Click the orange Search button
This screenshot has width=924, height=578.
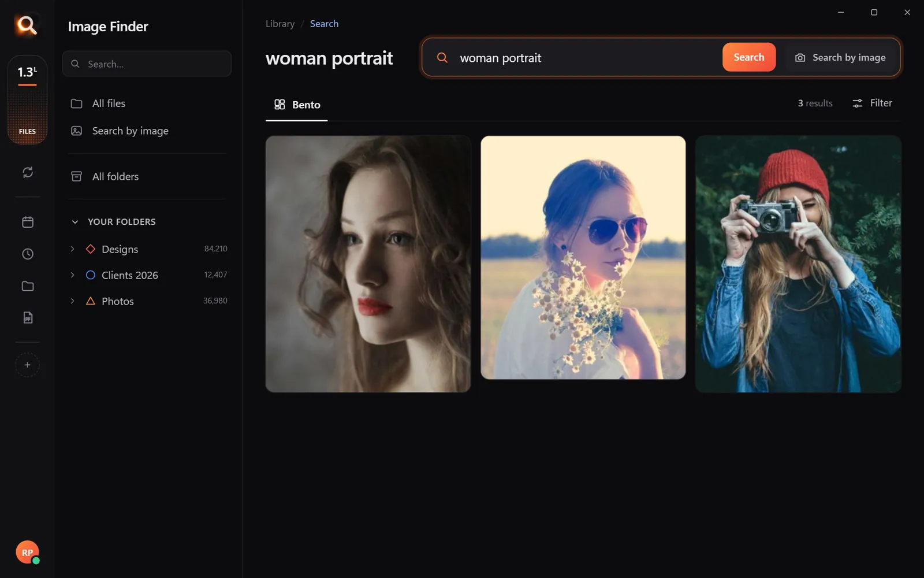[x=749, y=57]
